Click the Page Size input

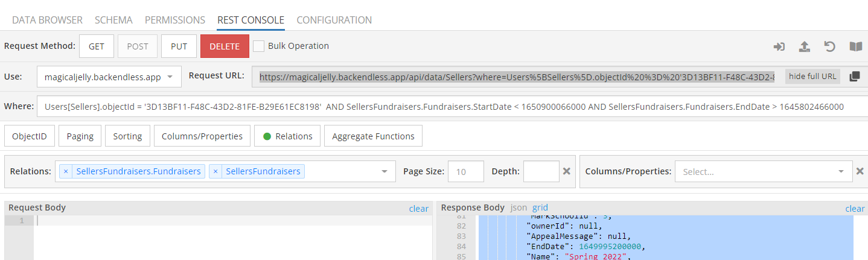tap(466, 171)
